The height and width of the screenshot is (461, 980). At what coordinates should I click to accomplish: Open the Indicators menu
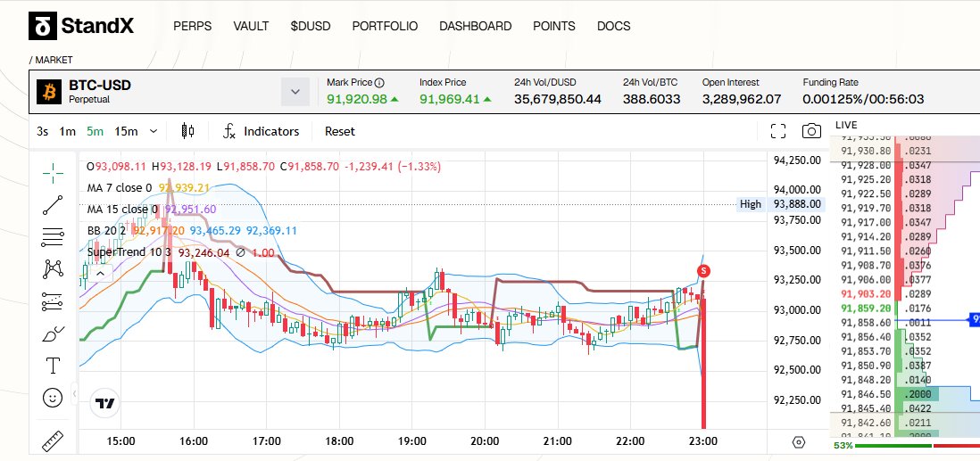(262, 131)
